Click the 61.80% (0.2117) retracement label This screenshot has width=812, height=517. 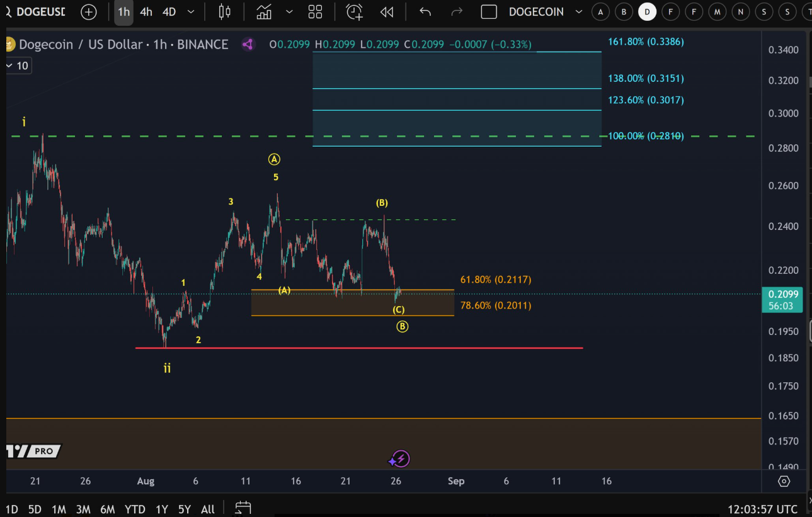point(496,280)
